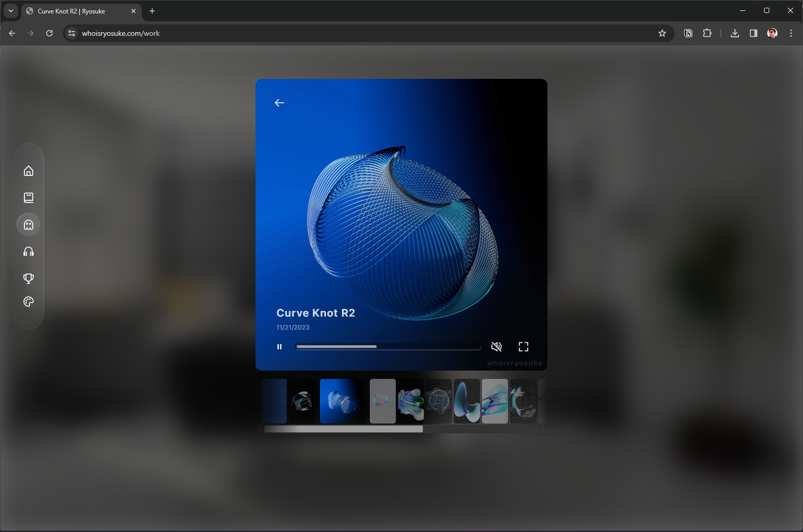Pause the playing video

(x=280, y=346)
